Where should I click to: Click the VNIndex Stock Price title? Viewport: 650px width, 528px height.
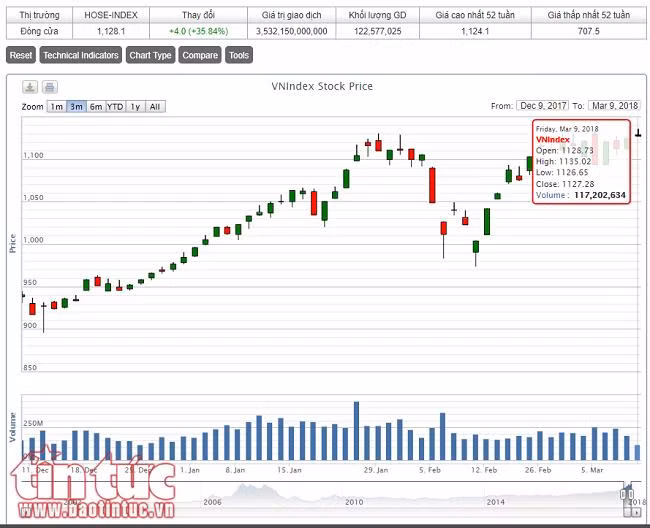322,86
